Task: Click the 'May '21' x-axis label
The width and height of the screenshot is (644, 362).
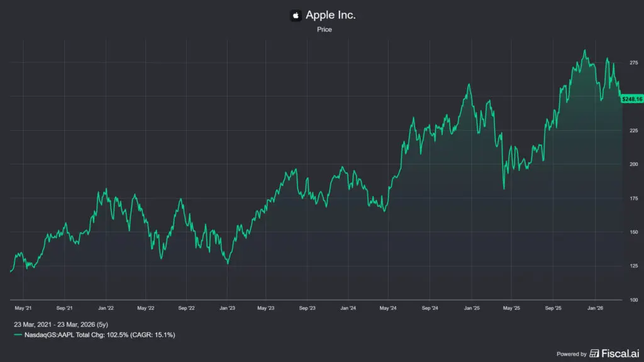Action: [23, 308]
